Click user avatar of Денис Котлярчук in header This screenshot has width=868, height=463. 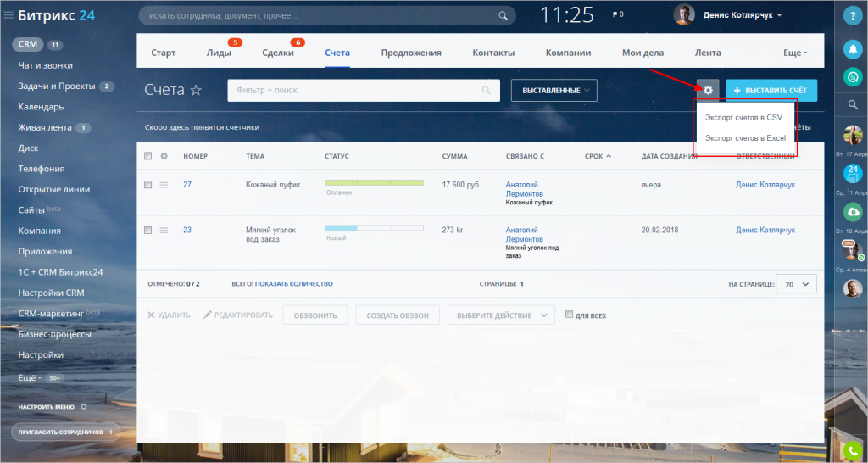tap(684, 15)
